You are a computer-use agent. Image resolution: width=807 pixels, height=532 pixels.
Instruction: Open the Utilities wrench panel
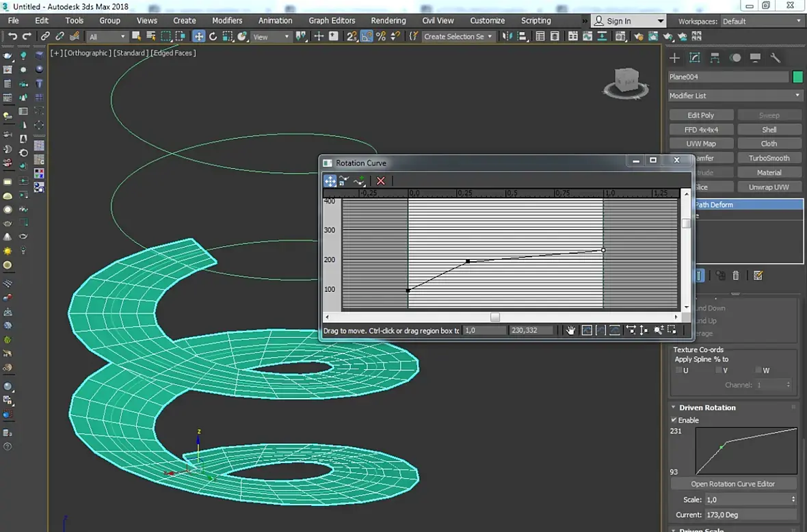point(775,58)
